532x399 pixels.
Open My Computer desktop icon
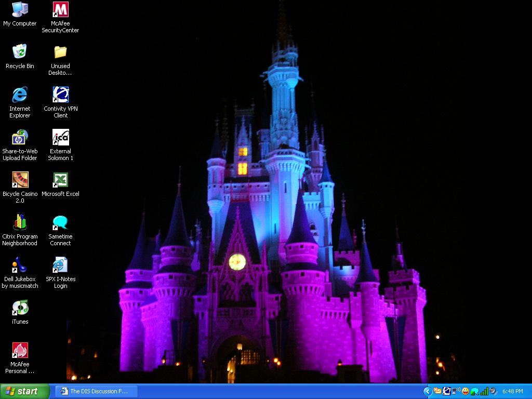[20, 14]
